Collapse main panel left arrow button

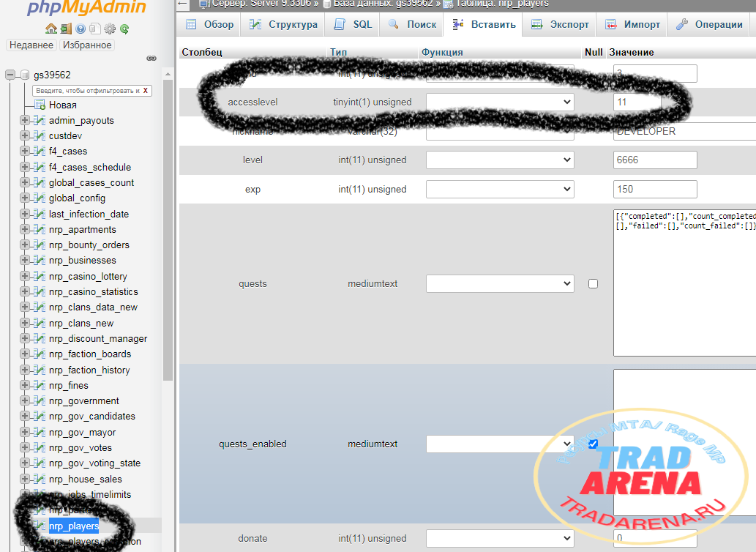(182, 4)
